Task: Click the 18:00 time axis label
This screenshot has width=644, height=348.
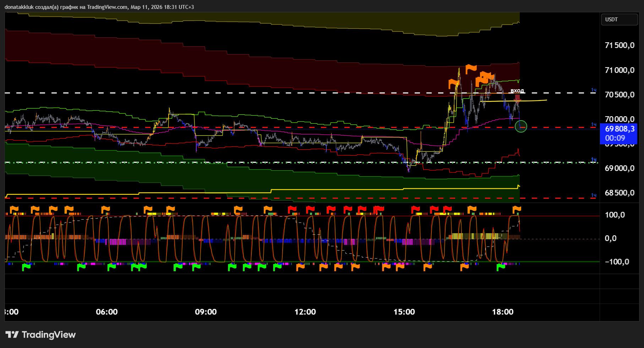Action: point(502,312)
